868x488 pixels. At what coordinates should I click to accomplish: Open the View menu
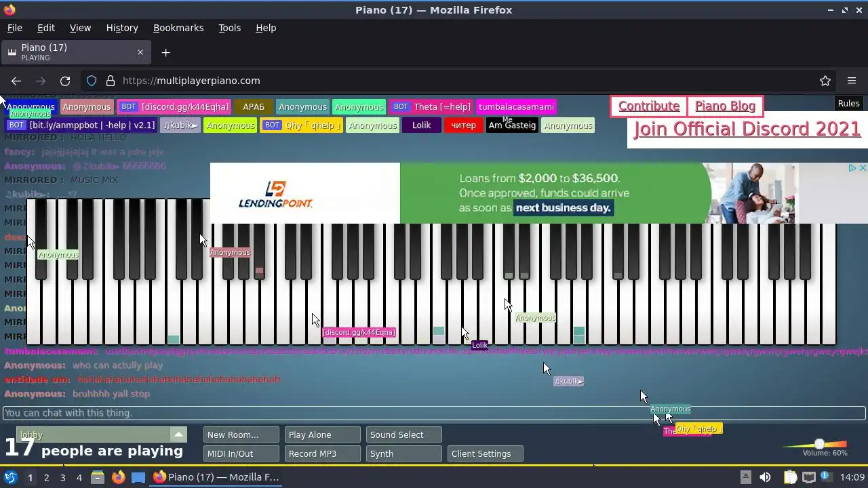pyautogui.click(x=80, y=28)
